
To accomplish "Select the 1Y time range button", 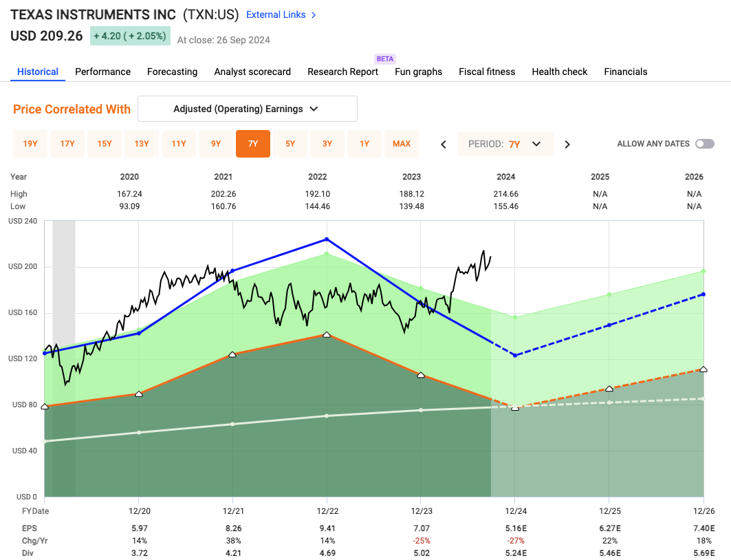I will point(364,144).
